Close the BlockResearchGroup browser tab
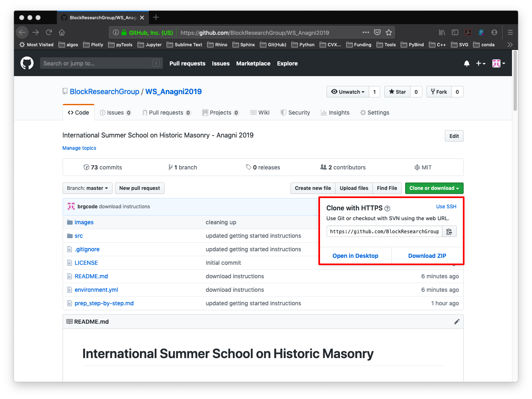 click(142, 18)
